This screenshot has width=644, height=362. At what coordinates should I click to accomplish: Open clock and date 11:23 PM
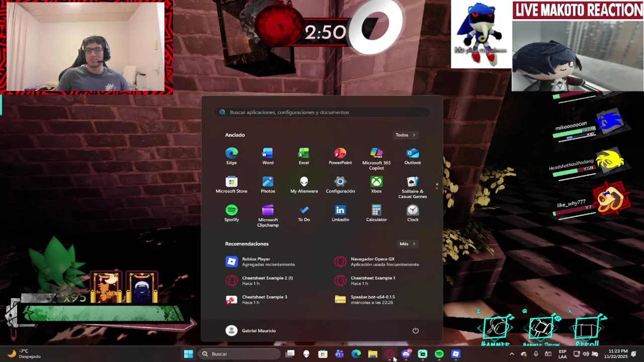(x=617, y=354)
